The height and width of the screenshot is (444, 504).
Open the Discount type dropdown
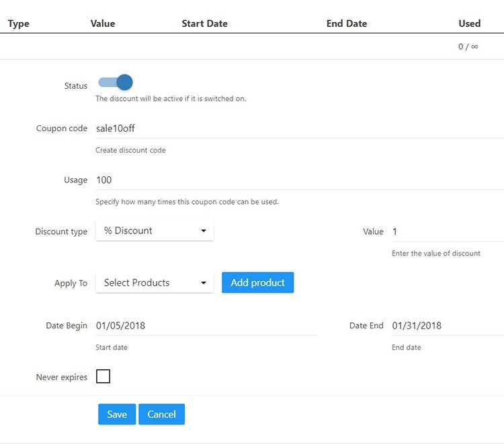click(x=155, y=231)
